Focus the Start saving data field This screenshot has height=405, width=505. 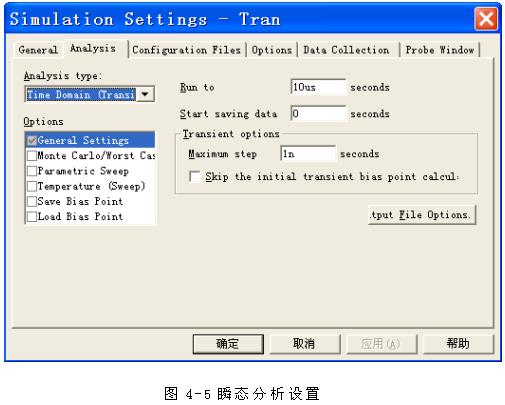coord(318,114)
